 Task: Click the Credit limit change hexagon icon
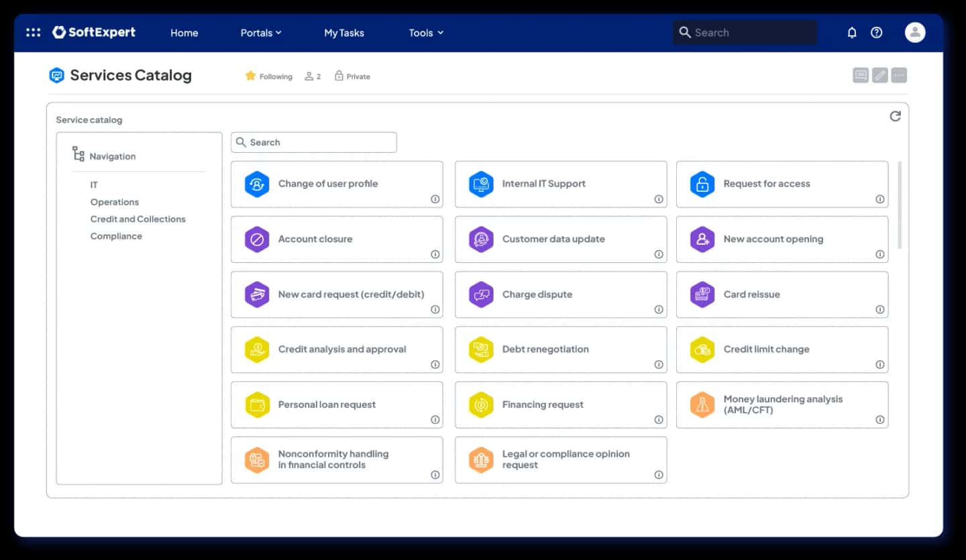tap(702, 349)
